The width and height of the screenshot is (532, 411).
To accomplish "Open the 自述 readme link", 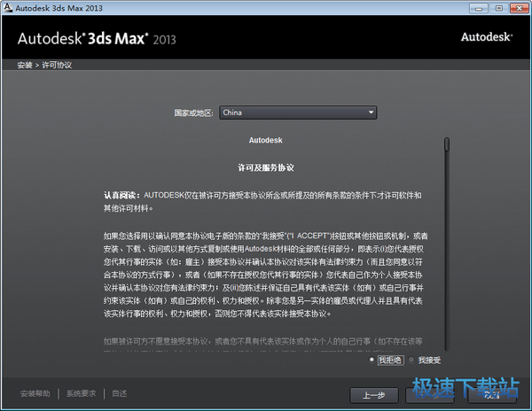I will coord(120,393).
